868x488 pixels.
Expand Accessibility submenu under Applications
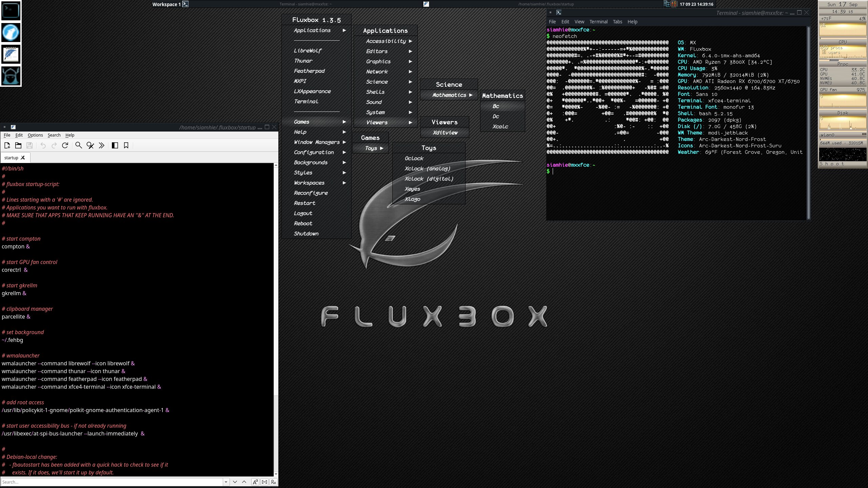(x=386, y=41)
